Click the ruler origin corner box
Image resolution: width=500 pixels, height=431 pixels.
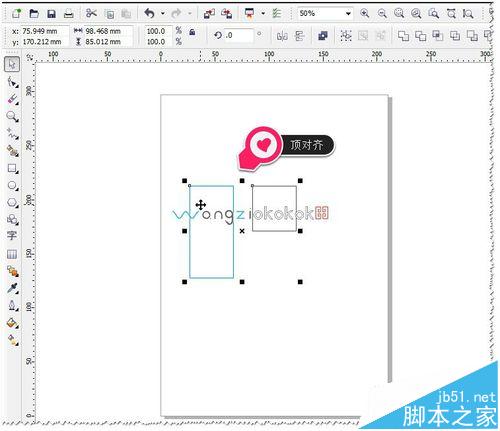click(30, 57)
